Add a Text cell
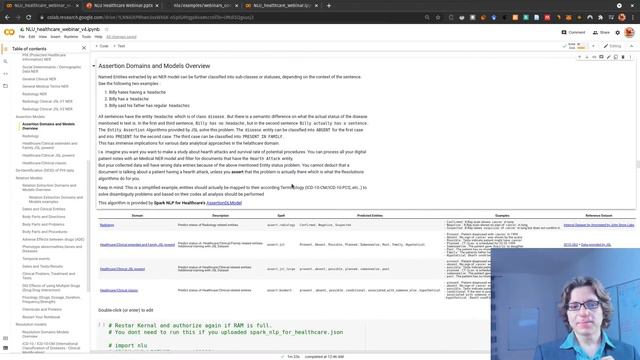 click(x=119, y=46)
